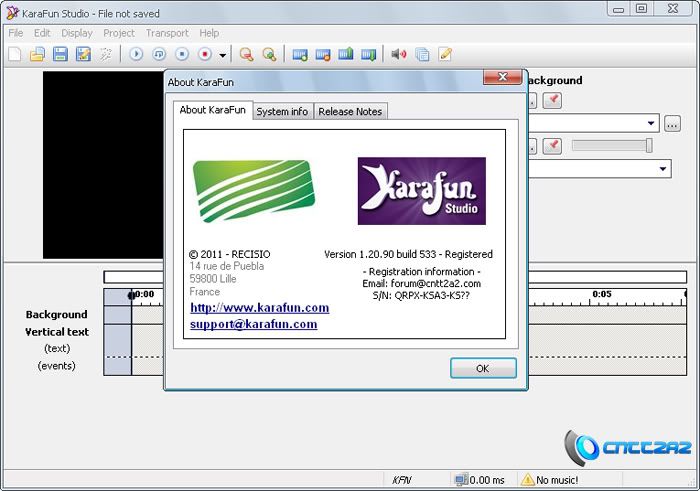Open the Transport menu
700x491 pixels.
click(x=167, y=33)
